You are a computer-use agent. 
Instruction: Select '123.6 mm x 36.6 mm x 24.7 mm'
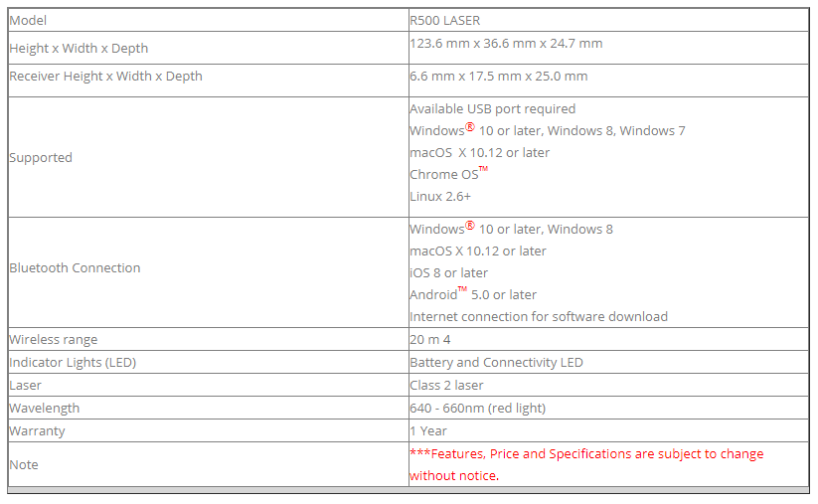click(x=506, y=44)
